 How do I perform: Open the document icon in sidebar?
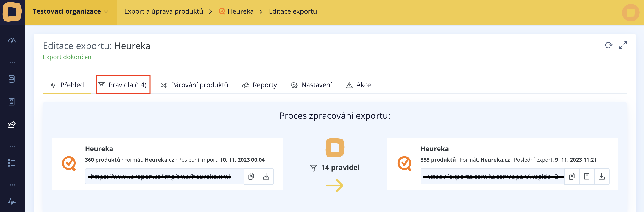tap(11, 102)
